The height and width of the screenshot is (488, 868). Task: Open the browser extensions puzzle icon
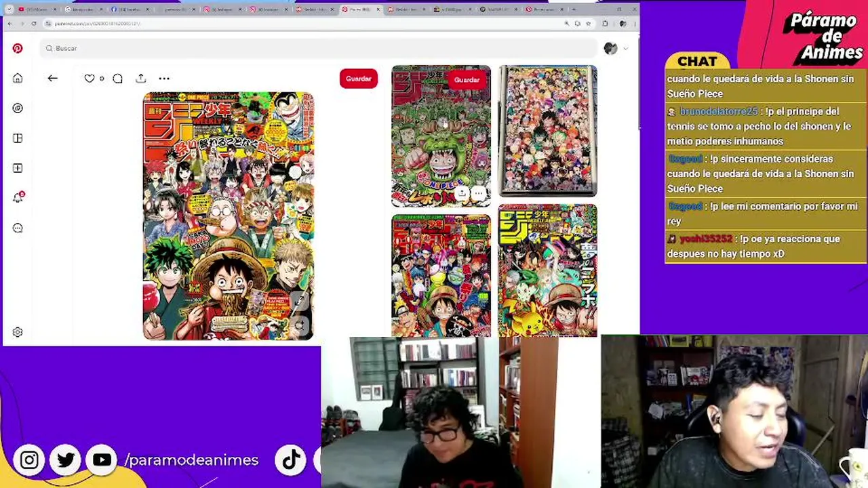[605, 24]
